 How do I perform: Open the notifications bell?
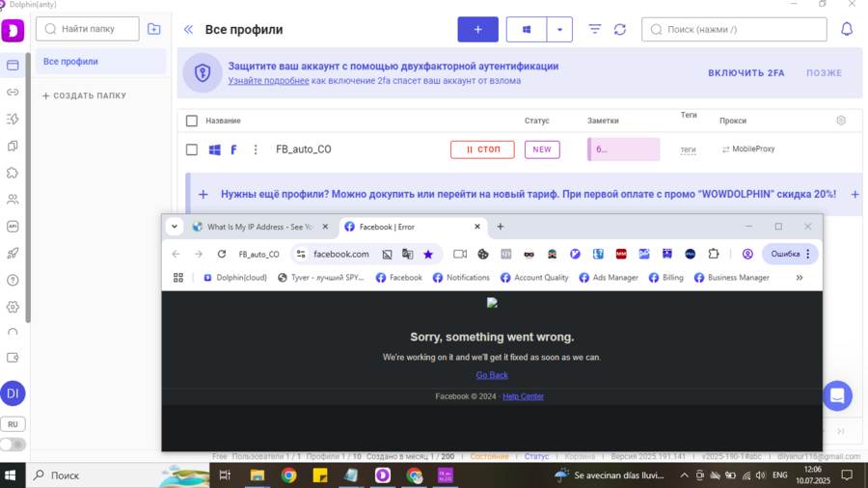(847, 29)
